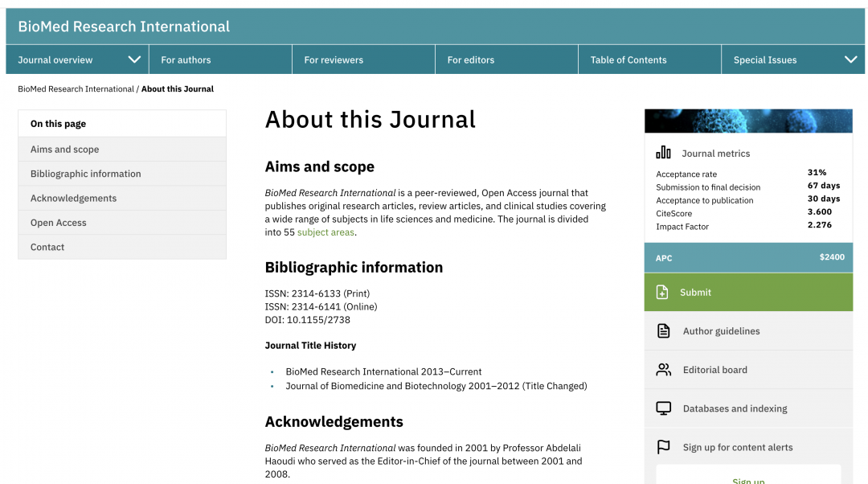868x484 pixels.
Task: Click the content alerts flag icon
Action: click(663, 447)
